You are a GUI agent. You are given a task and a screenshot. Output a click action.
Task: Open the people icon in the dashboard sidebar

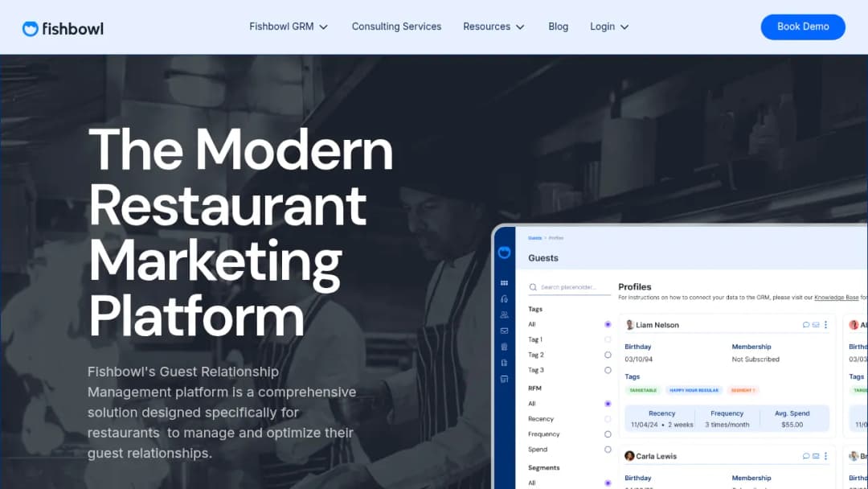(504, 315)
